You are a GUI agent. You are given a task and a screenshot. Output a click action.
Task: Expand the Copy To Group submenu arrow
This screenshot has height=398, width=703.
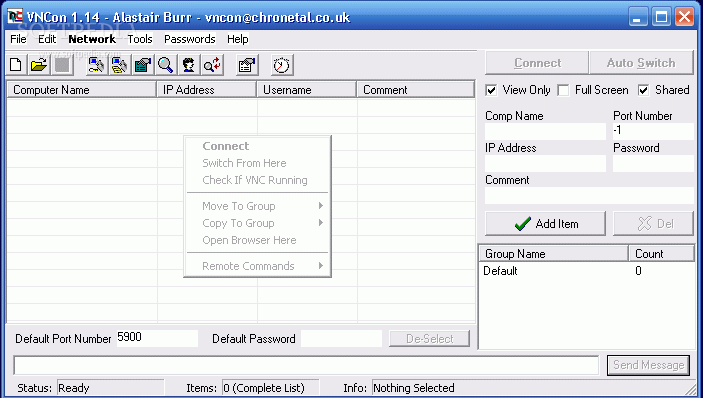tap(321, 223)
